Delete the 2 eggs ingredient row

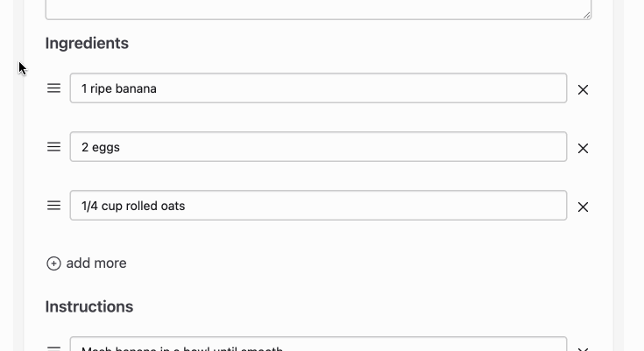(x=583, y=148)
